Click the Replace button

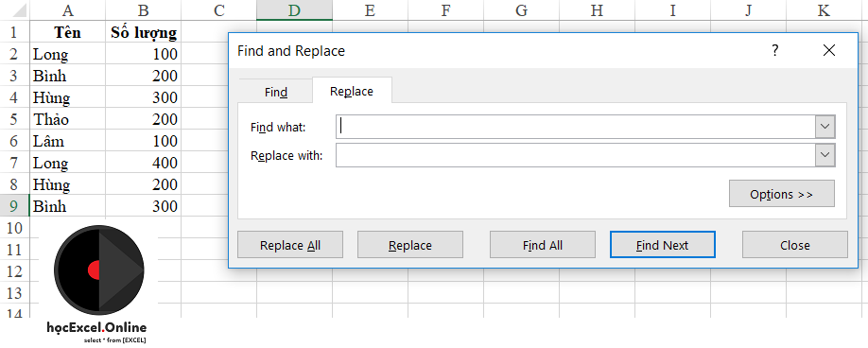tap(410, 245)
